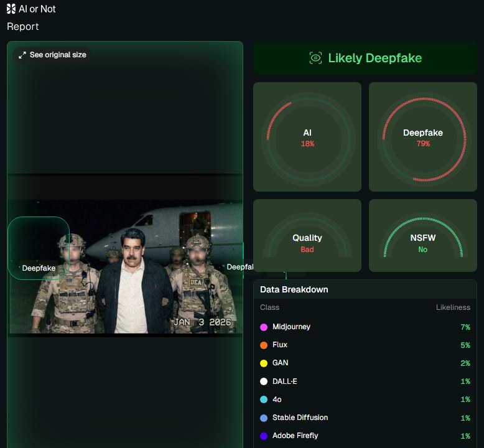Click the Quality Bad gauge card
Viewport: 484px width, 448px height.
click(307, 236)
